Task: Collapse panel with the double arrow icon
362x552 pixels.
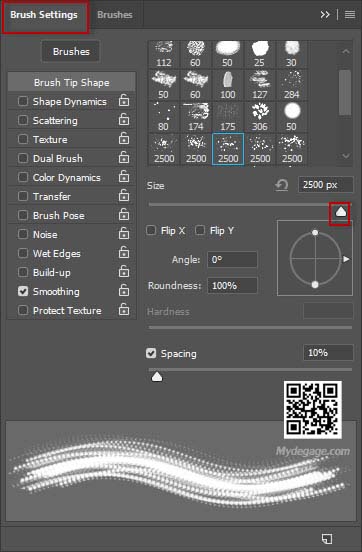Action: 325,14
